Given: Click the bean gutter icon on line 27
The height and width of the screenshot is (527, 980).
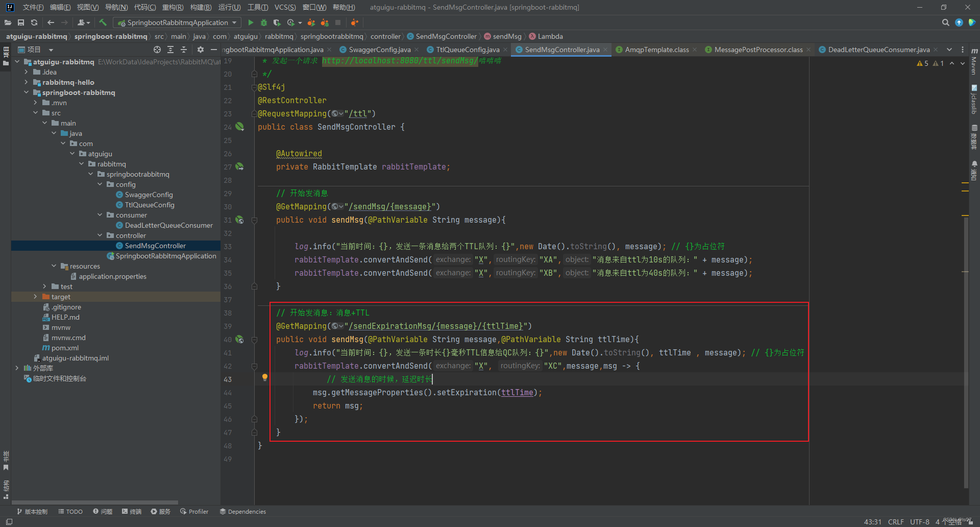Looking at the screenshot, I should 239,166.
